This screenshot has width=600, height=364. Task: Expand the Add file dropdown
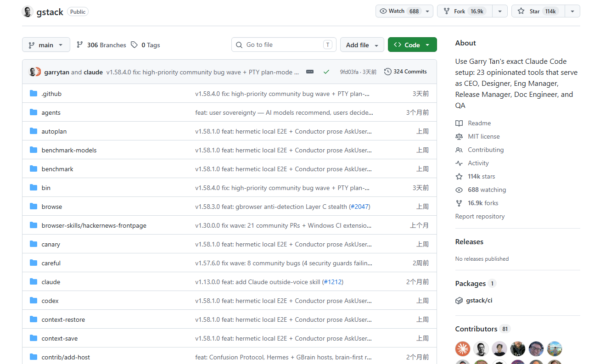[362, 45]
